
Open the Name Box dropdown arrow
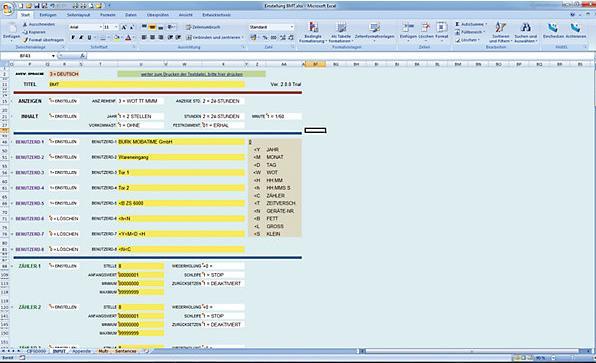point(53,56)
